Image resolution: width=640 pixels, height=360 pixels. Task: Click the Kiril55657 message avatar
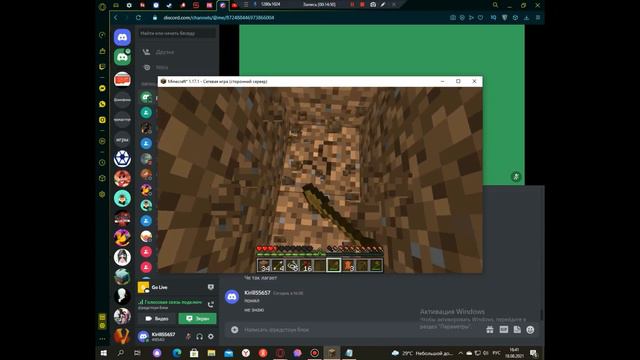(232, 297)
